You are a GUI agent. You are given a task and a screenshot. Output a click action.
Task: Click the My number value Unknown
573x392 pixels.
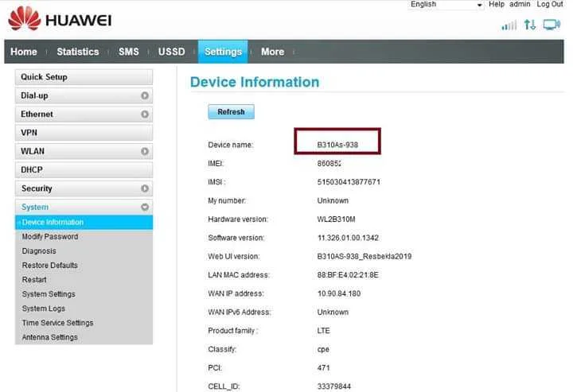coord(333,200)
